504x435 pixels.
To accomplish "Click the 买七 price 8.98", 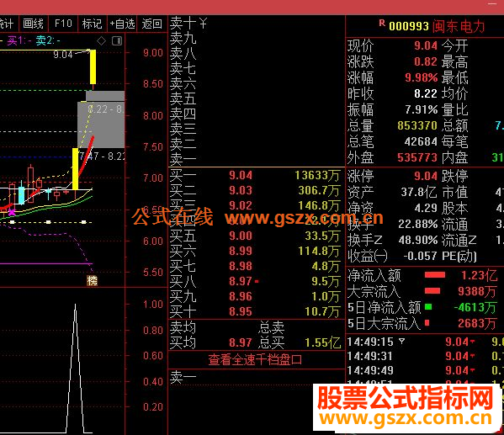I will point(241,266).
